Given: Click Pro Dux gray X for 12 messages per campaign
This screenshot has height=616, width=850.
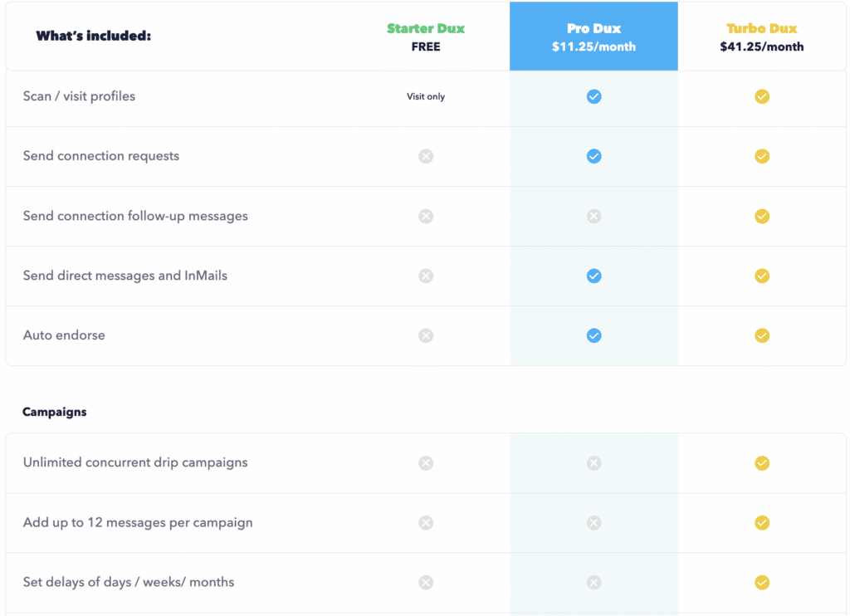Looking at the screenshot, I should point(594,523).
